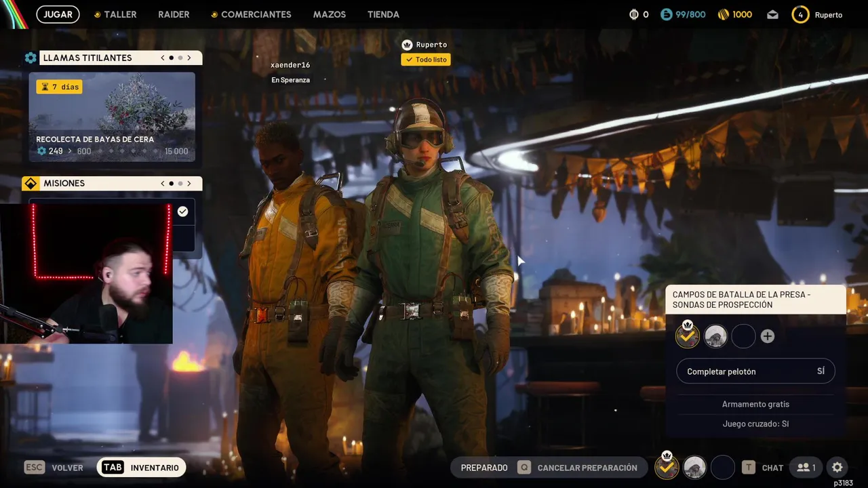
Task: Click empty squad slot in bottom bar
Action: [x=723, y=467]
